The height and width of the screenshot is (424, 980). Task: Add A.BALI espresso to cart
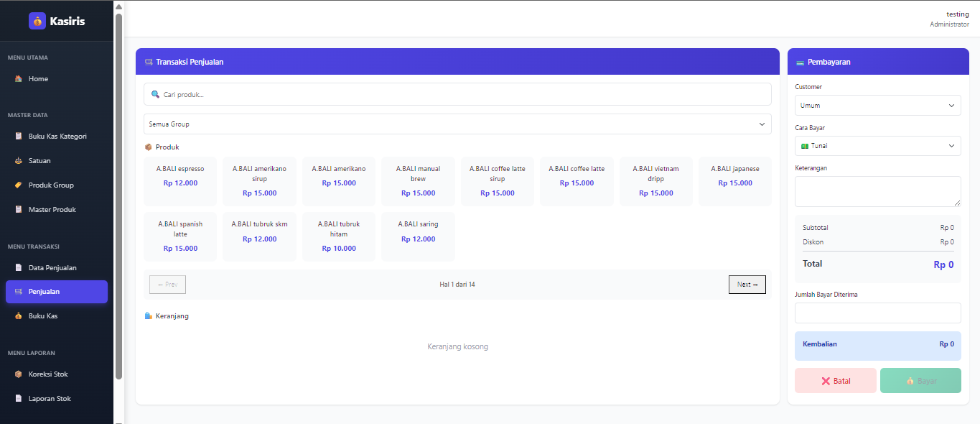(x=180, y=181)
